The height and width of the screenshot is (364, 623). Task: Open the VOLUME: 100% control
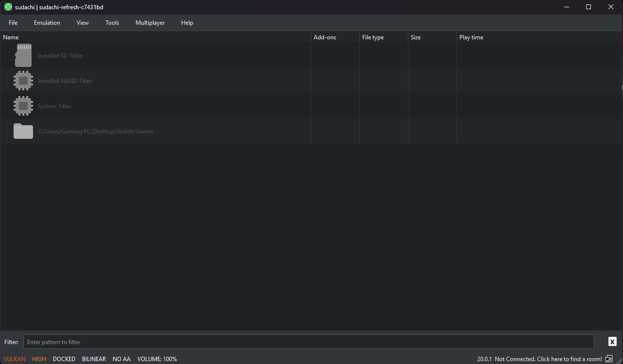tap(157, 359)
